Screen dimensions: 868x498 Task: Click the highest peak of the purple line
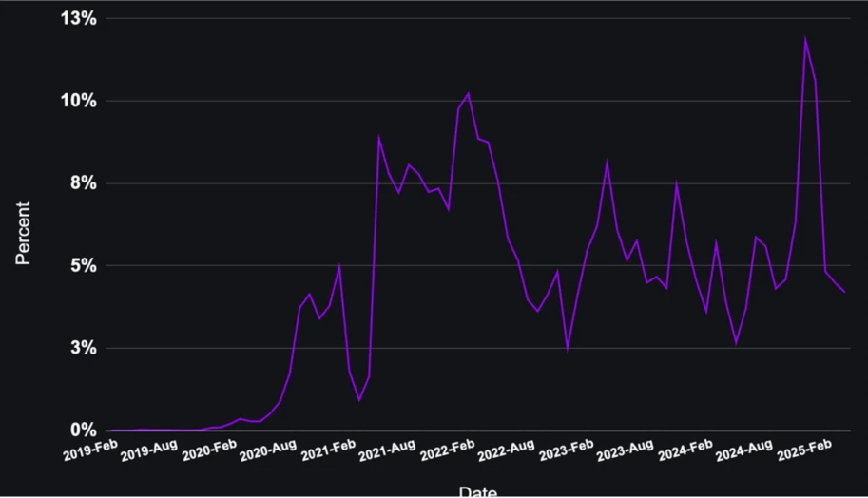[x=805, y=39]
